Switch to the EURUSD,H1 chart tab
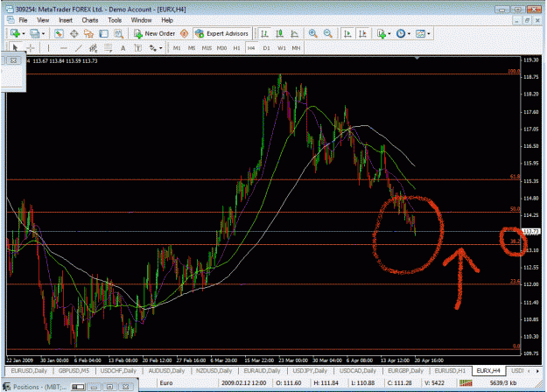This screenshot has width=547, height=392. [450, 371]
